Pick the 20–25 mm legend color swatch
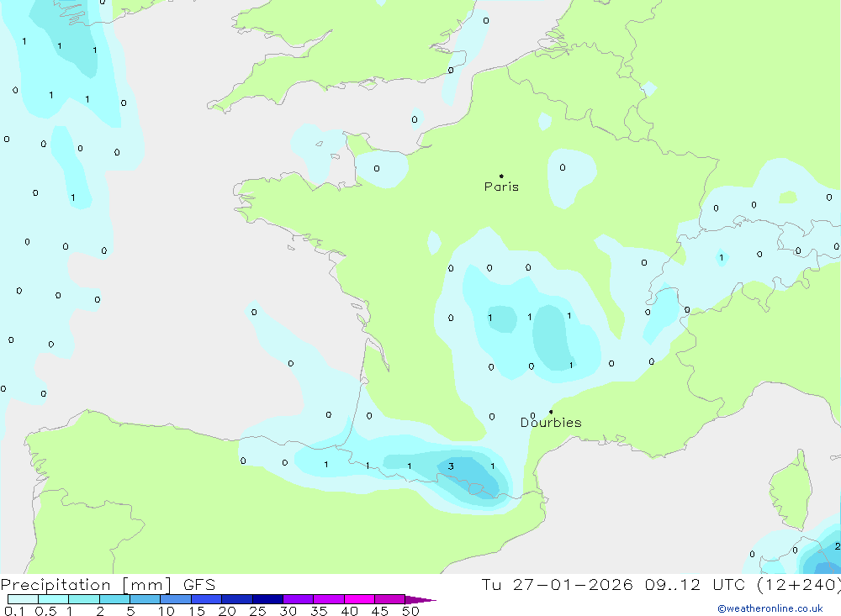 (237, 599)
